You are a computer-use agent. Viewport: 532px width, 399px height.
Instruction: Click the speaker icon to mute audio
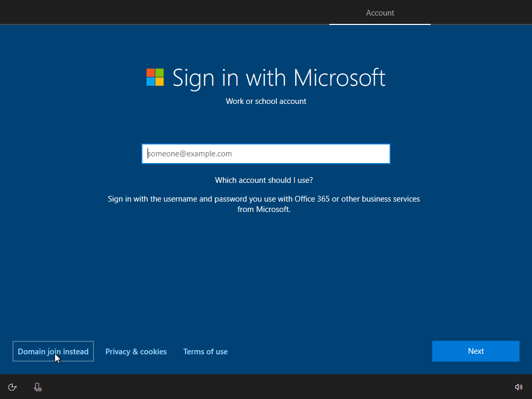click(518, 387)
